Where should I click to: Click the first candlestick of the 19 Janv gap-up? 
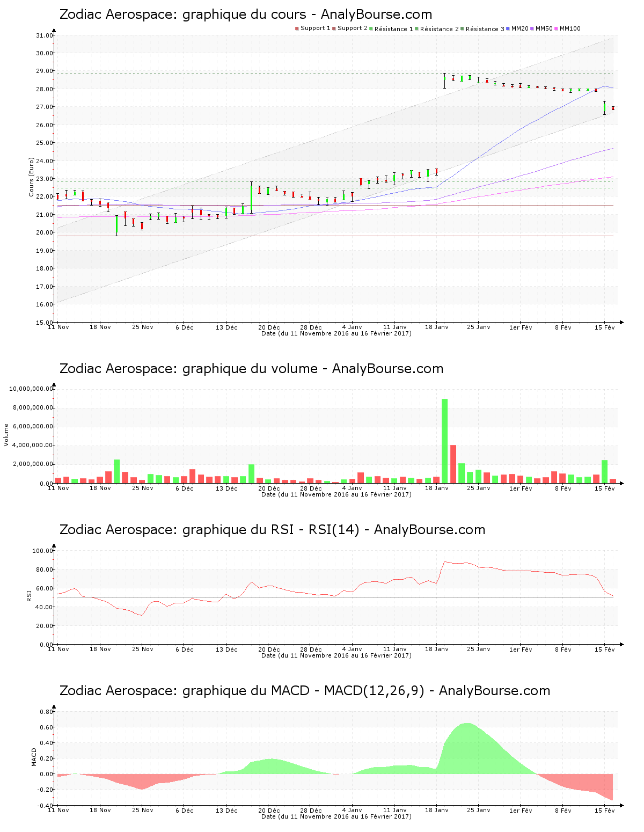coord(444,81)
